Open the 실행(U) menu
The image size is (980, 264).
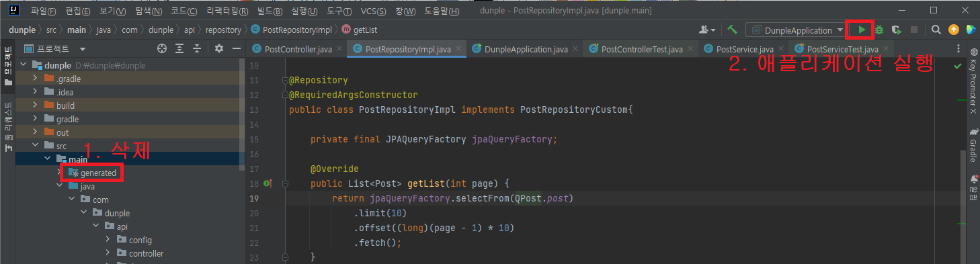click(x=304, y=11)
